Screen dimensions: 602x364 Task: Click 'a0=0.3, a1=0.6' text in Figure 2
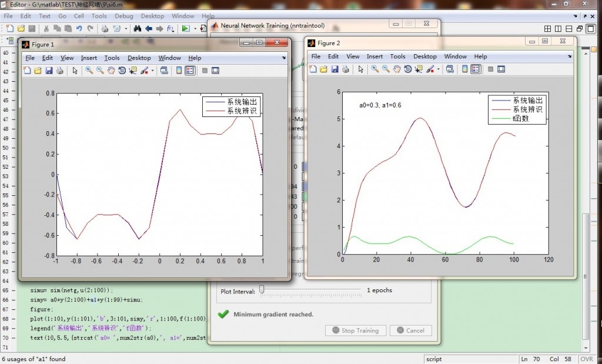point(380,105)
